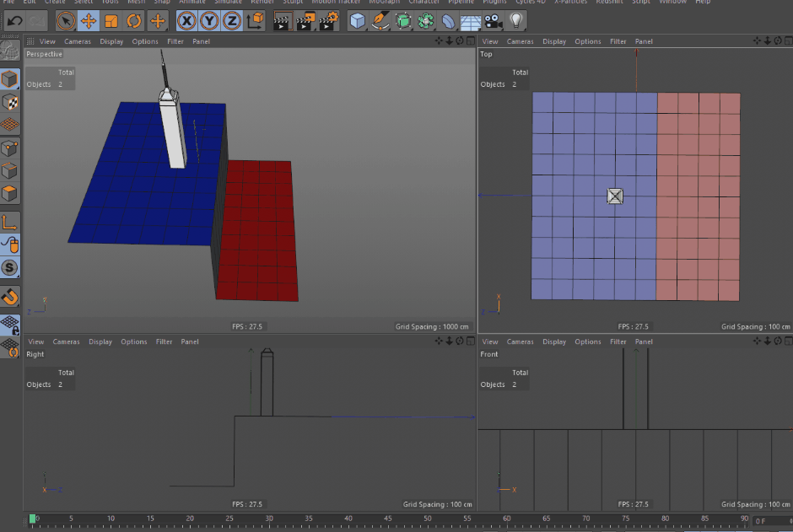The image size is (793, 532).
Task: Click frame 60 on the timeline
Action: coord(507,519)
